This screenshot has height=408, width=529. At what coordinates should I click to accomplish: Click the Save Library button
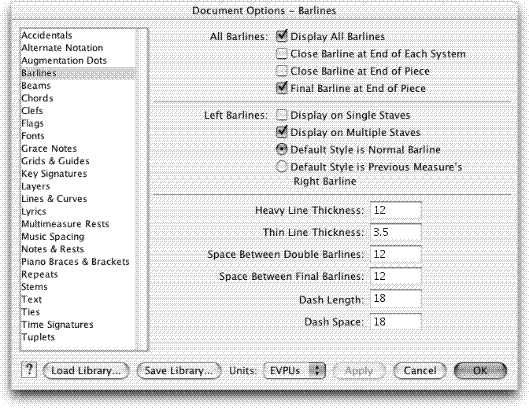(x=179, y=371)
